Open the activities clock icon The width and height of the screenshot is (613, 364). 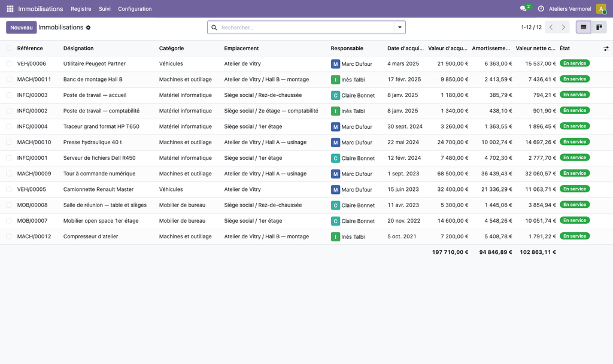541,8
